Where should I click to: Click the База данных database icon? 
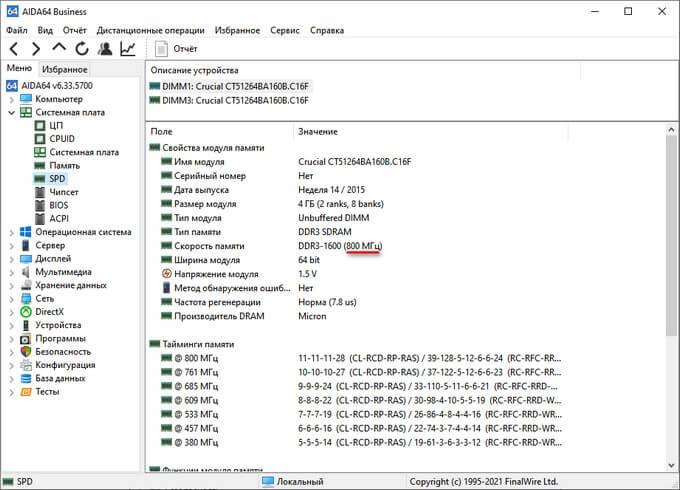(26, 379)
